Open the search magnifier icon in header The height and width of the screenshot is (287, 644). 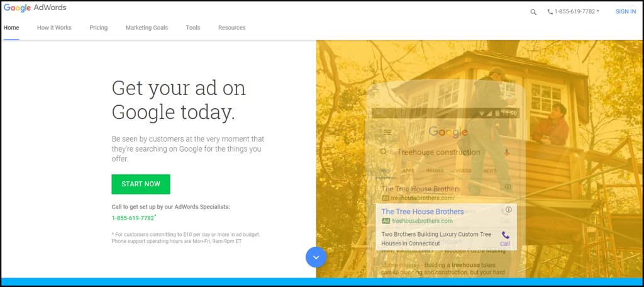coord(533,12)
